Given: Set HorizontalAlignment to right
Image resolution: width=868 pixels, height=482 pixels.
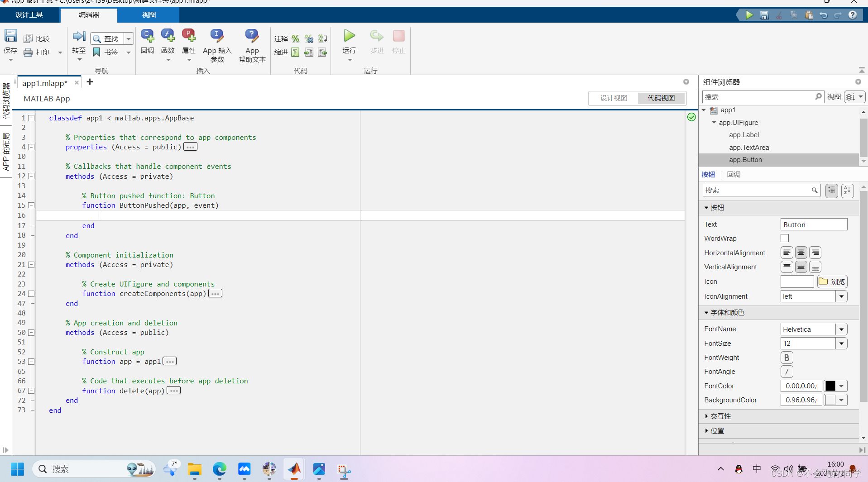Looking at the screenshot, I should [815, 253].
